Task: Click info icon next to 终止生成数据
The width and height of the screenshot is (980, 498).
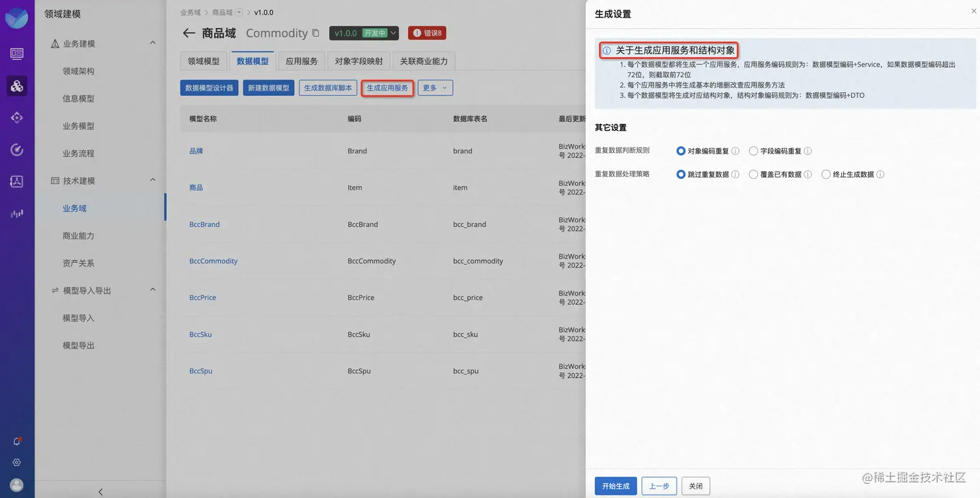Action: pos(881,174)
